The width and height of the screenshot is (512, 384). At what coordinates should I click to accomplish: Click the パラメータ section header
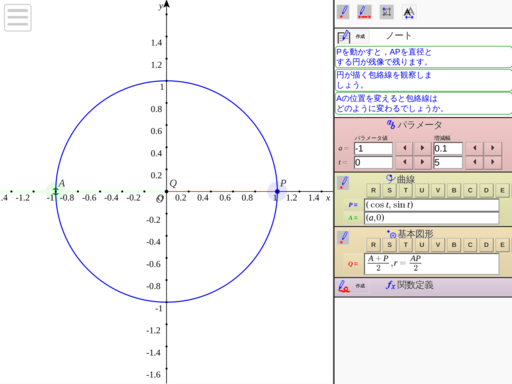tap(415, 125)
